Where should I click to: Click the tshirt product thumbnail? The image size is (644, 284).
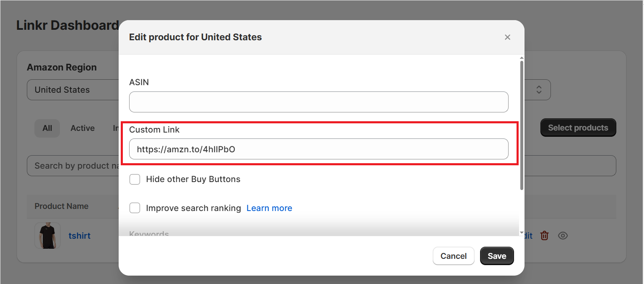(47, 236)
